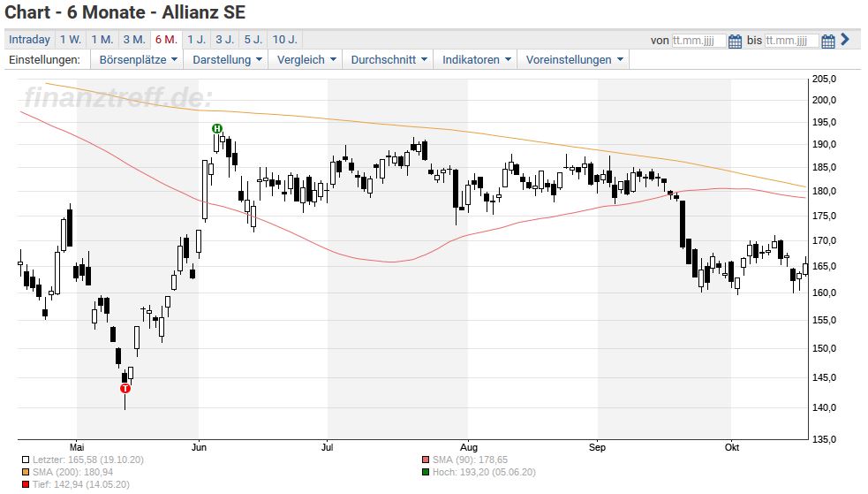Click the 135,0 y-axis value
The image size is (868, 494).
tap(824, 440)
